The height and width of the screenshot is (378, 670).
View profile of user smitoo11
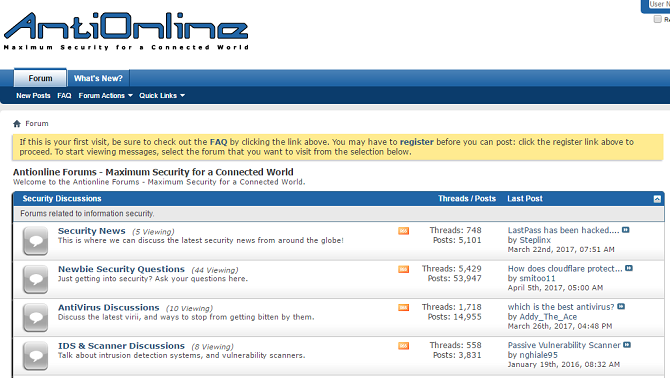click(x=538, y=278)
